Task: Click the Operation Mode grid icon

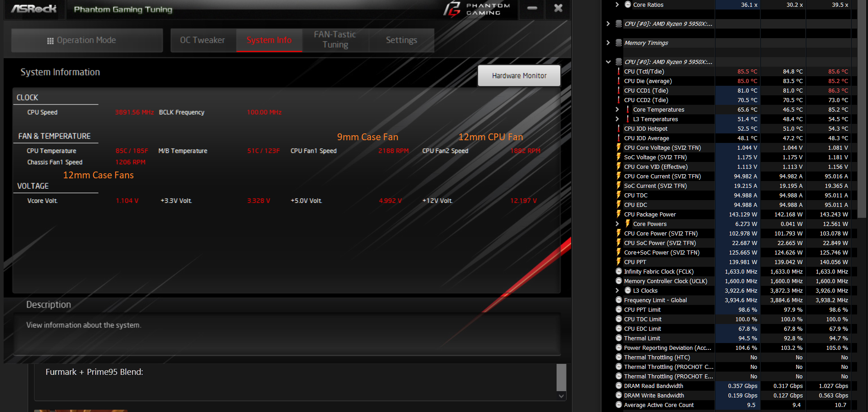Action: [x=50, y=41]
